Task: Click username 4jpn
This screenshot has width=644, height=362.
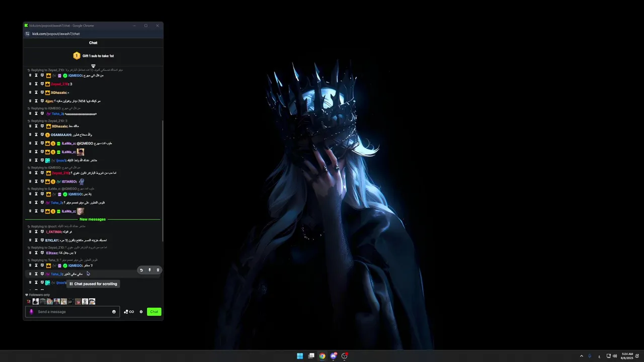Action: pos(49,101)
